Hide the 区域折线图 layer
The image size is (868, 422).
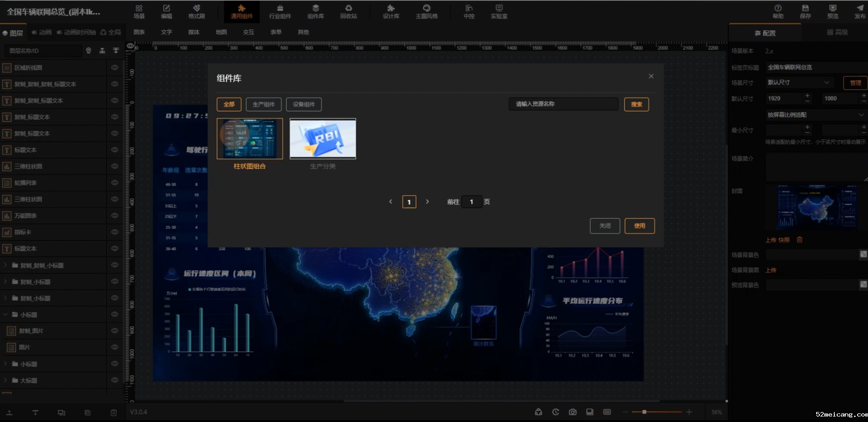115,68
